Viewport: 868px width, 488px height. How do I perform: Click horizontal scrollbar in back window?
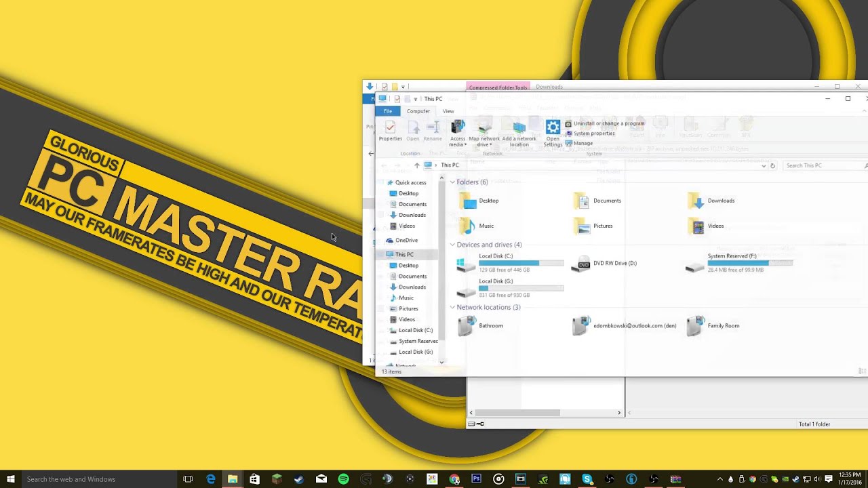[517, 413]
